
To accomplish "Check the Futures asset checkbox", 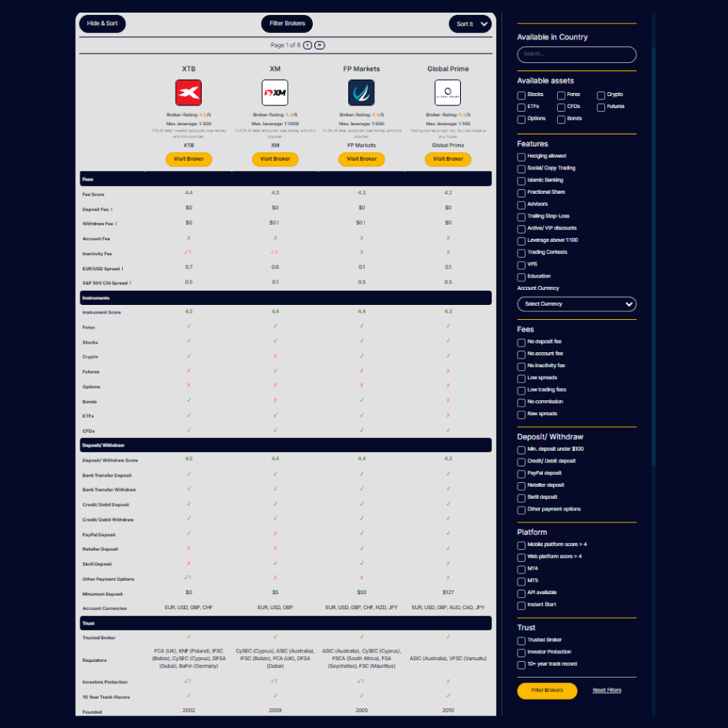I will 601,107.
